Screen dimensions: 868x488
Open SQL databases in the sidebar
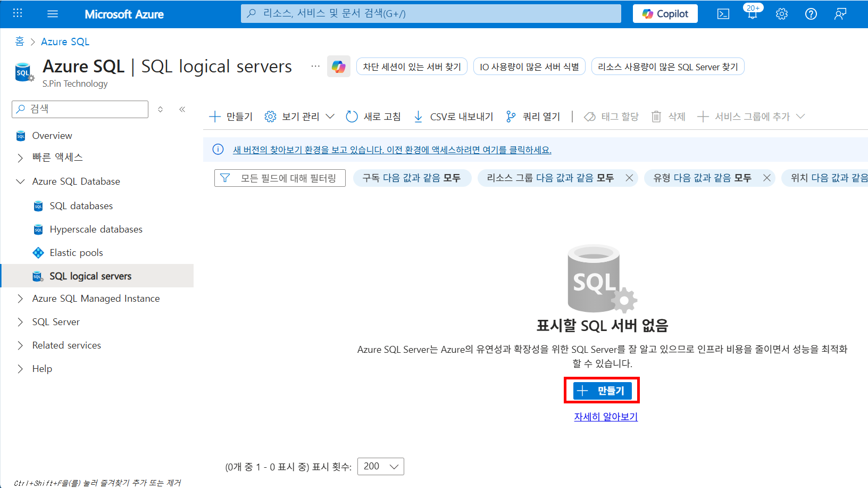point(81,206)
